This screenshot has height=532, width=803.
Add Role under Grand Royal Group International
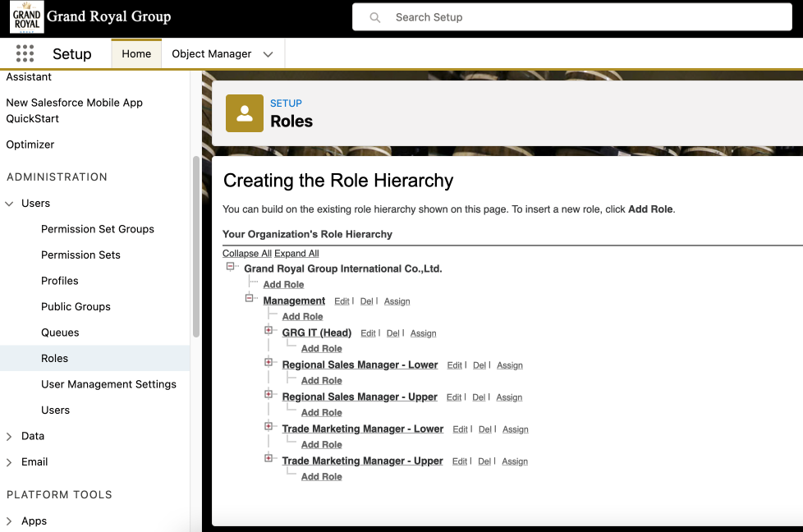[x=284, y=284]
